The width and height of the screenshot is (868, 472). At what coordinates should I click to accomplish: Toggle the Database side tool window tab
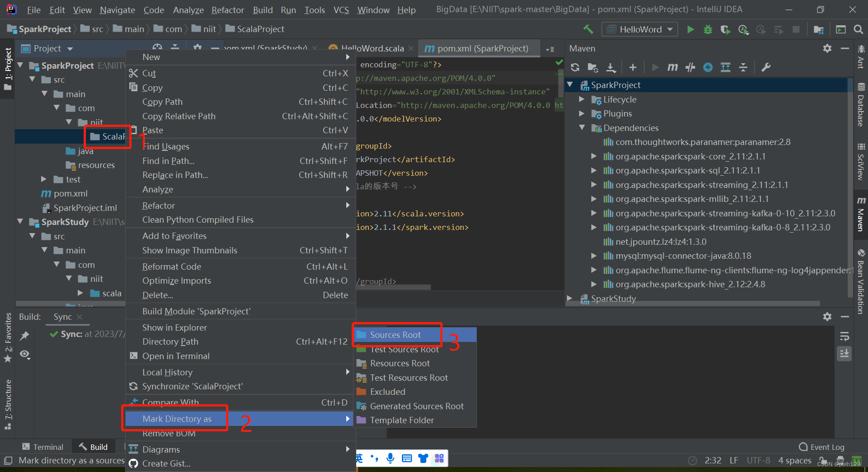(861, 104)
